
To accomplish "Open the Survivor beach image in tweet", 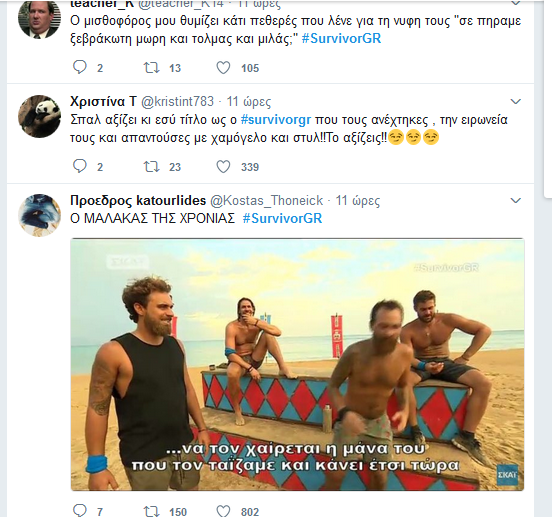I will point(297,364).
